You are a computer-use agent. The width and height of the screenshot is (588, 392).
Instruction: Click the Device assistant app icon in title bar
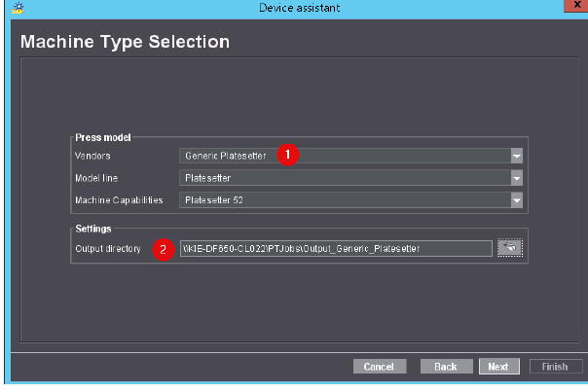11,8
